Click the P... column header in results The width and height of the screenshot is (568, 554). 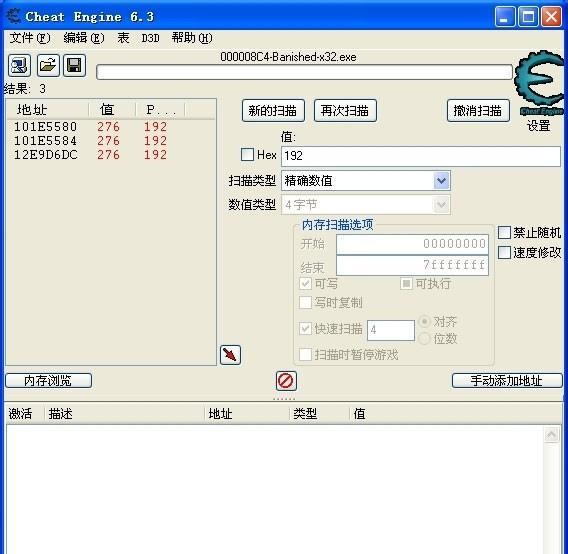tap(160, 109)
